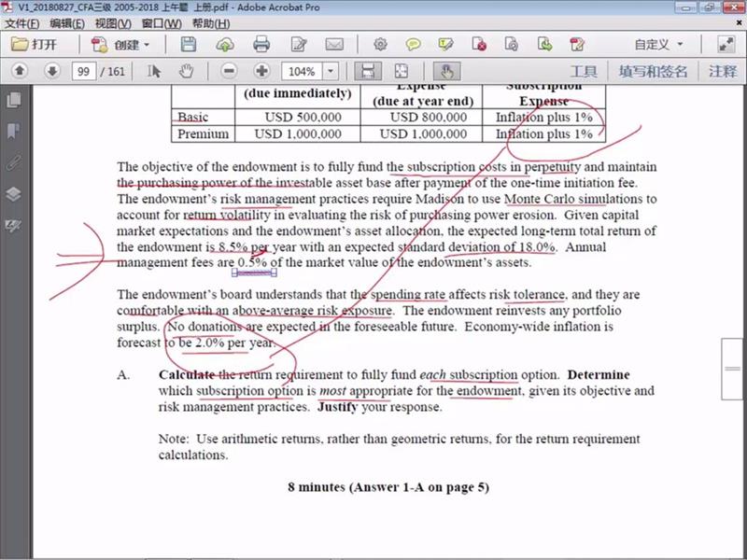
Task: Open the 注释 comments pane
Action: pyautogui.click(x=723, y=72)
